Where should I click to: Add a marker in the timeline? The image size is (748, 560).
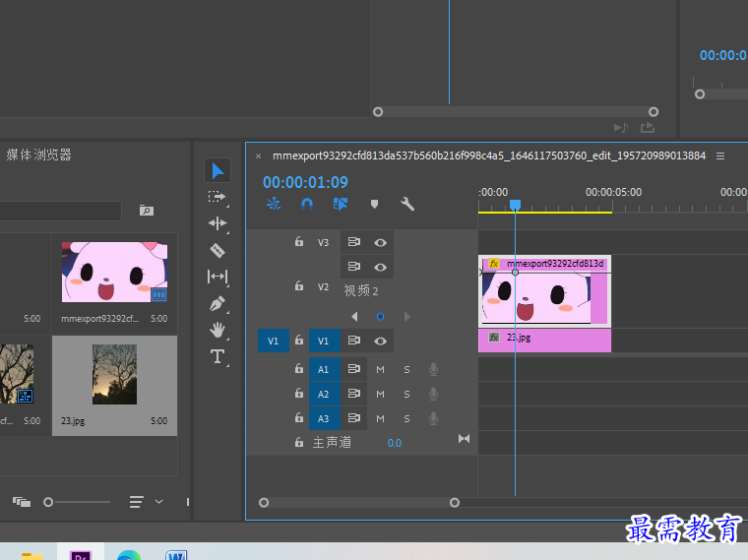coord(374,204)
